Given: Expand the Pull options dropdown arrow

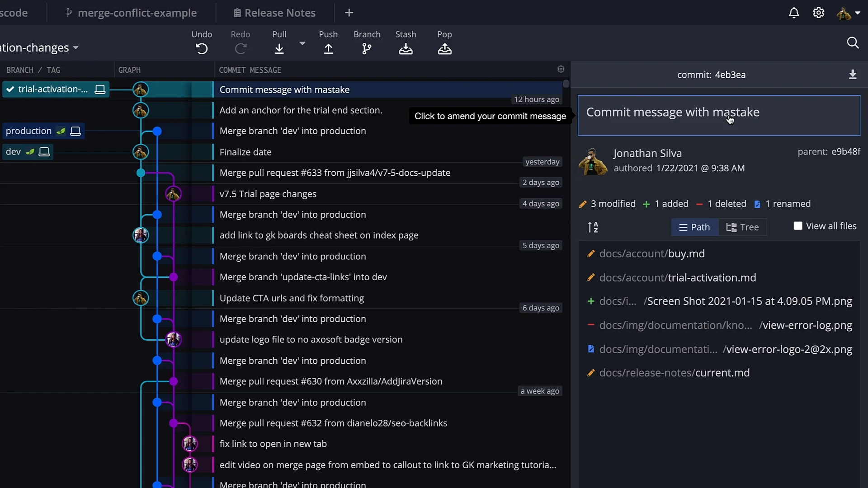Looking at the screenshot, I should [302, 43].
